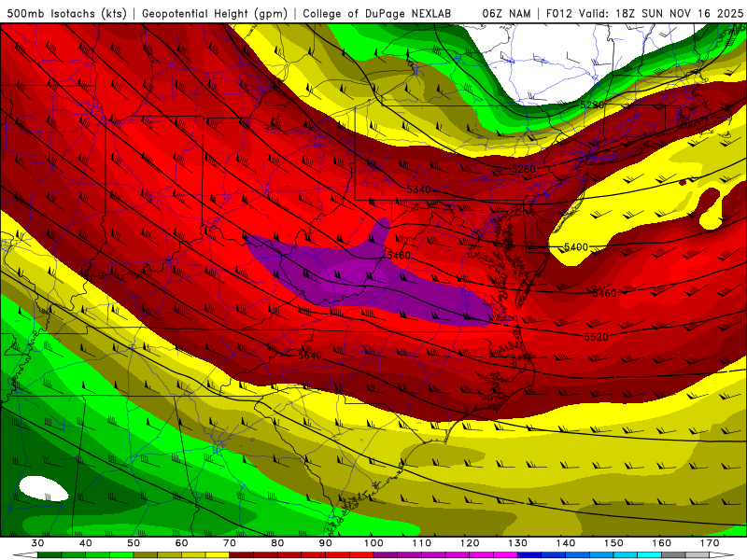Click the 5460 label beside the purple jet core

tap(399, 255)
